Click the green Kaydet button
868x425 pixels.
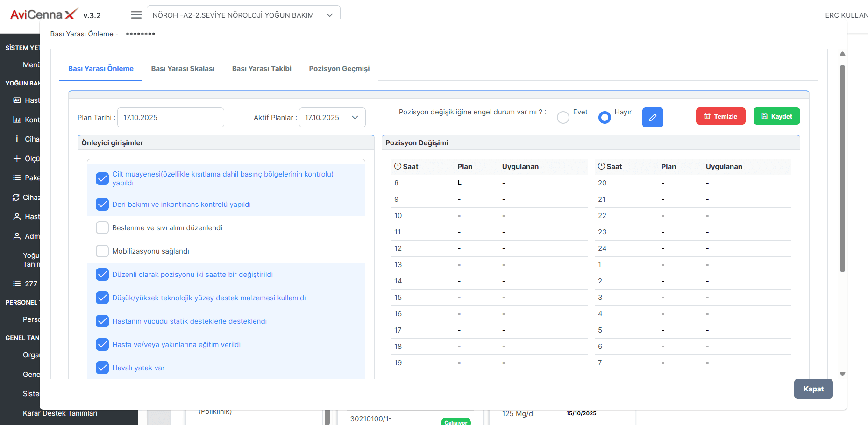777,116
